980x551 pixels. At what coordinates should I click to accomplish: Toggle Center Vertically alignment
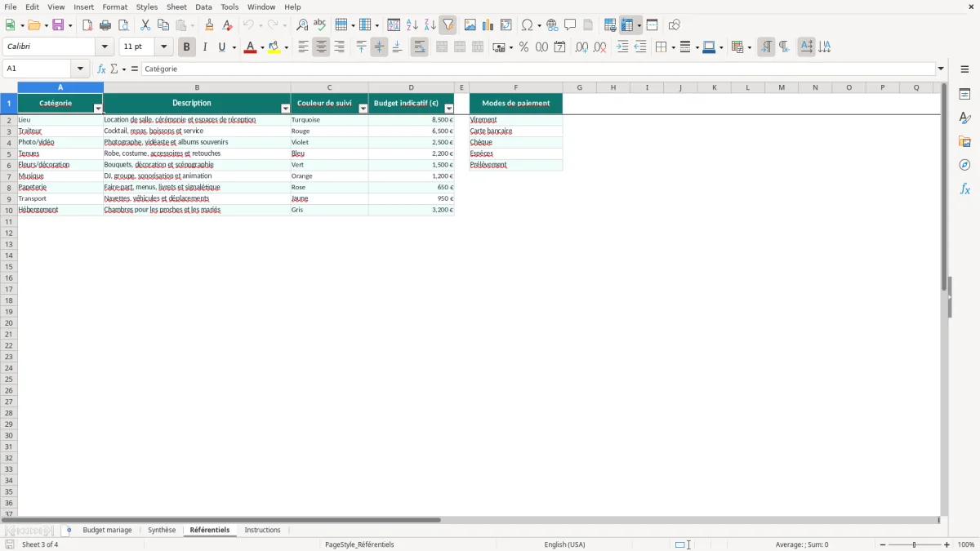pyautogui.click(x=379, y=47)
